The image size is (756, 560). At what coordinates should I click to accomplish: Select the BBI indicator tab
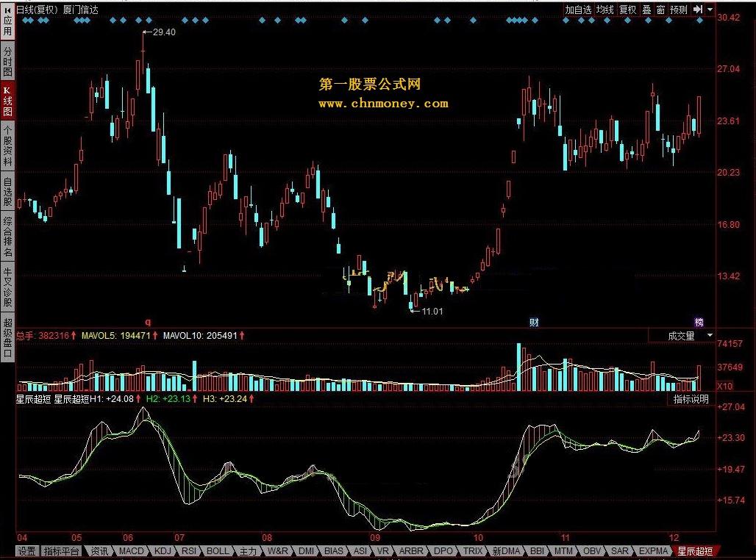click(537, 551)
